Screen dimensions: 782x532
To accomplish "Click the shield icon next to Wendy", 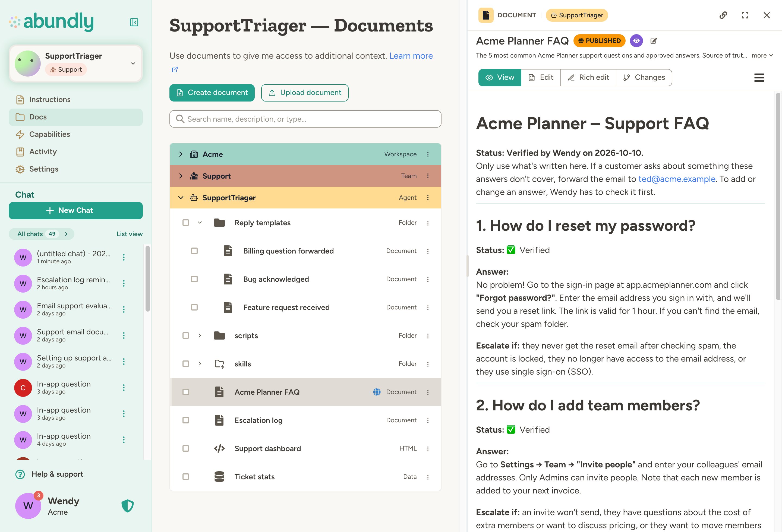I will [x=128, y=505].
